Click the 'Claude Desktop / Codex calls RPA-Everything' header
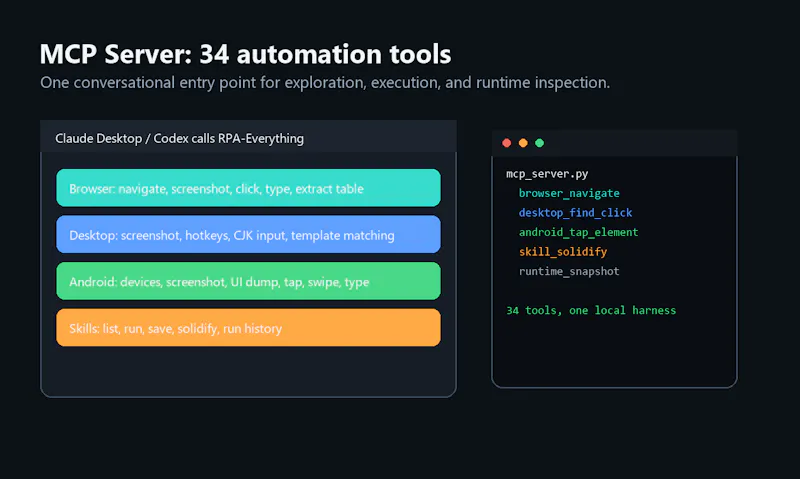 (180, 139)
